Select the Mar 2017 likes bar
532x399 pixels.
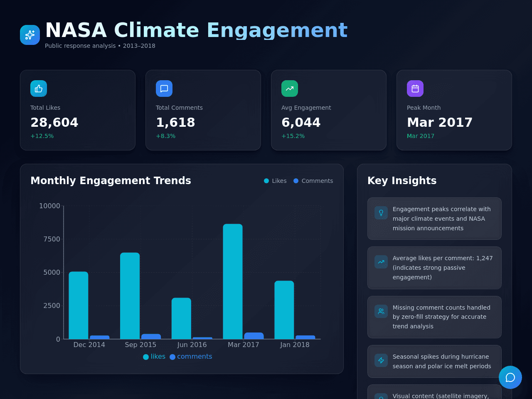[x=233, y=281]
